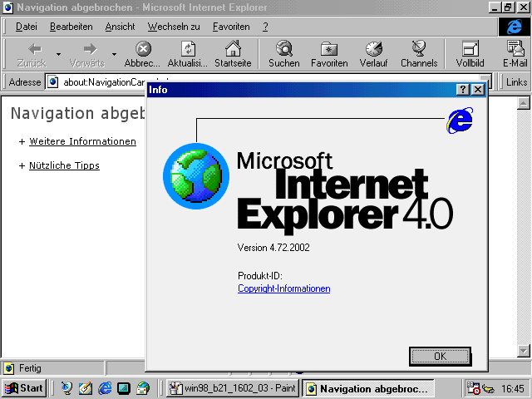532x399 pixels.
Task: Close the Info dialog with the X button
Action: pos(478,90)
